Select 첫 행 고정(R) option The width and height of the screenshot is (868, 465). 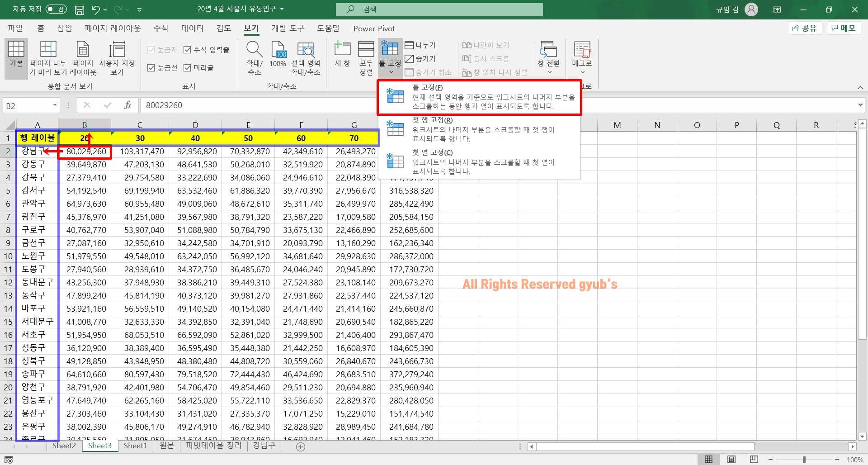(479, 130)
